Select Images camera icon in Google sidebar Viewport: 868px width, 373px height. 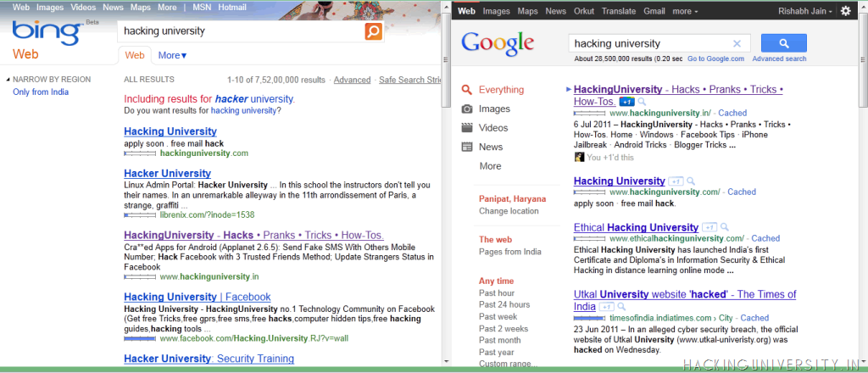(467, 109)
